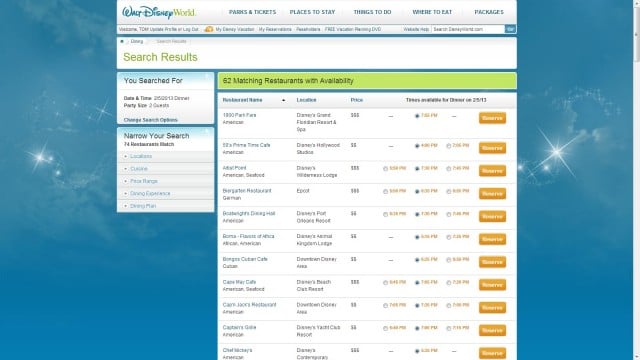Collapse the You Searched For panel
The image size is (640, 360).
point(207,76)
